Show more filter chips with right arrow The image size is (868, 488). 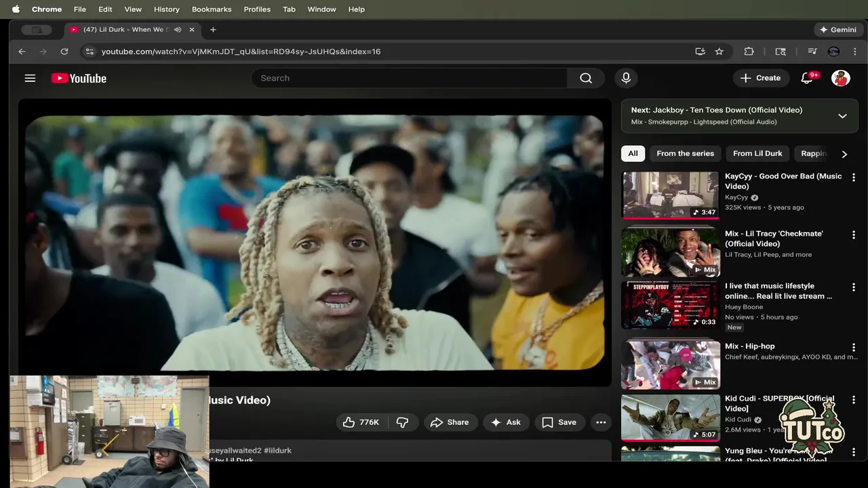pos(844,154)
